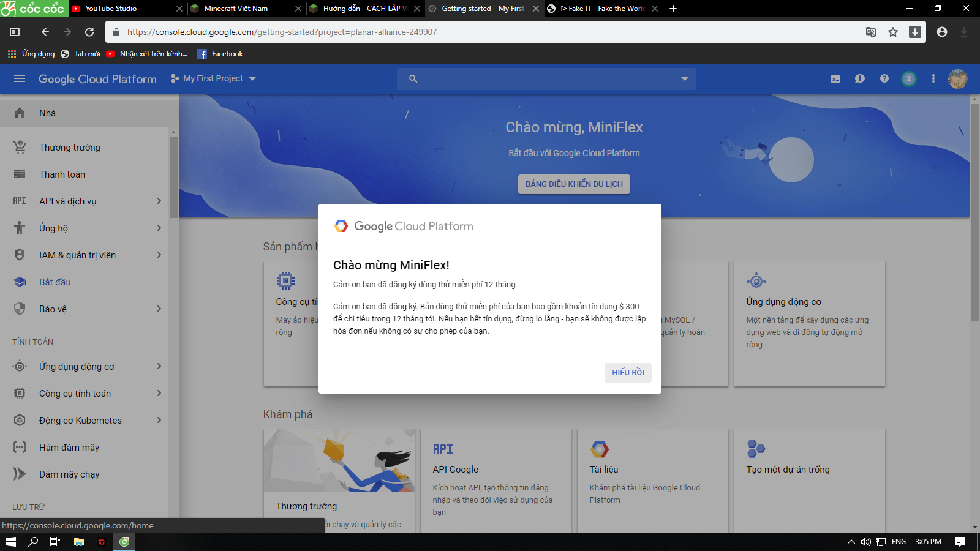980x551 pixels.
Task: Open the Tạo một dự án trống card
Action: coord(809,481)
